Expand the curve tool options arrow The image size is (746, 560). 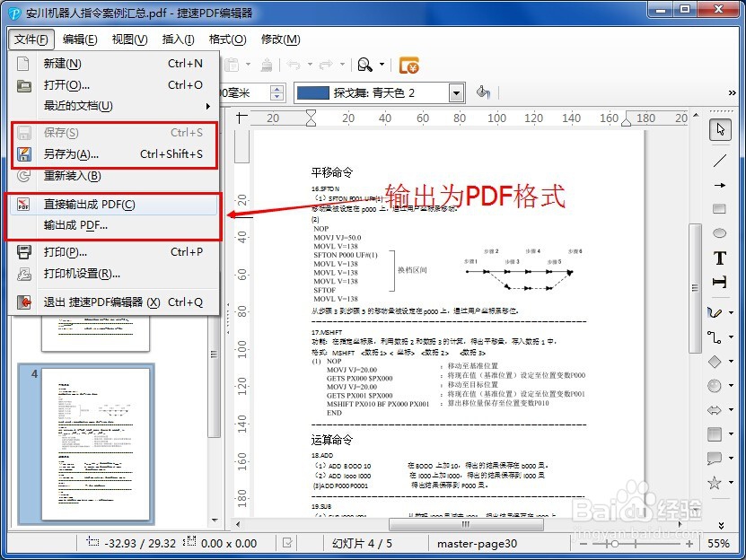[x=732, y=312]
